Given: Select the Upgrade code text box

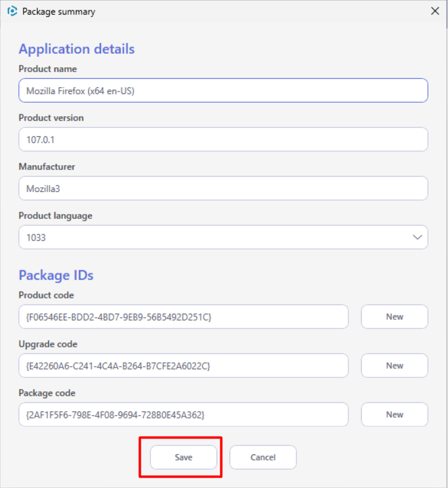Looking at the screenshot, I should 184,366.
